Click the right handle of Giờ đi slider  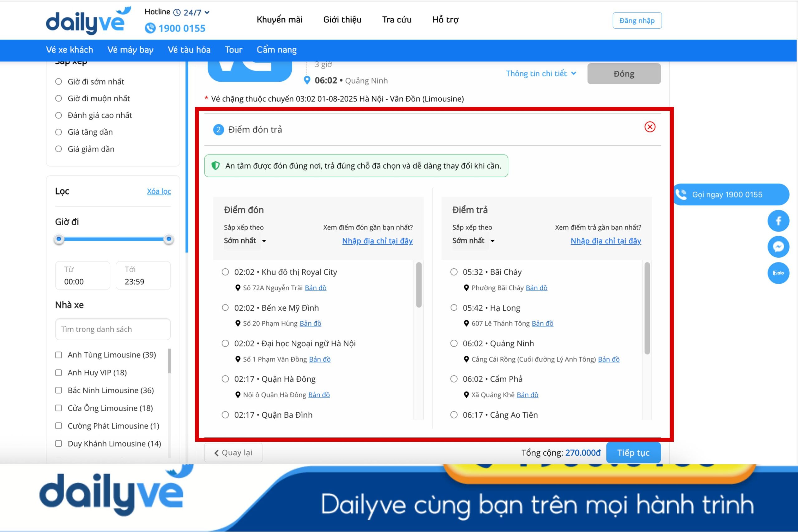coord(169,239)
